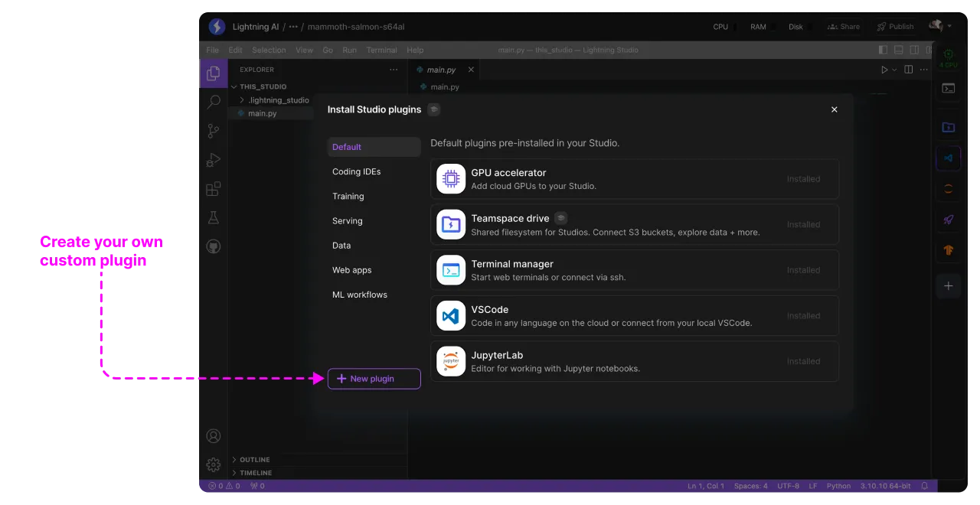The width and height of the screenshot is (980, 505).
Task: Click tutorial cap icon next to dialog title
Action: tap(434, 109)
